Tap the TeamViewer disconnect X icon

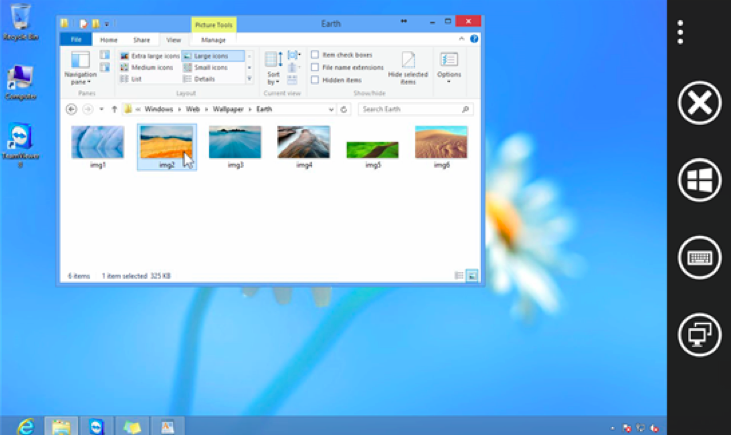699,103
